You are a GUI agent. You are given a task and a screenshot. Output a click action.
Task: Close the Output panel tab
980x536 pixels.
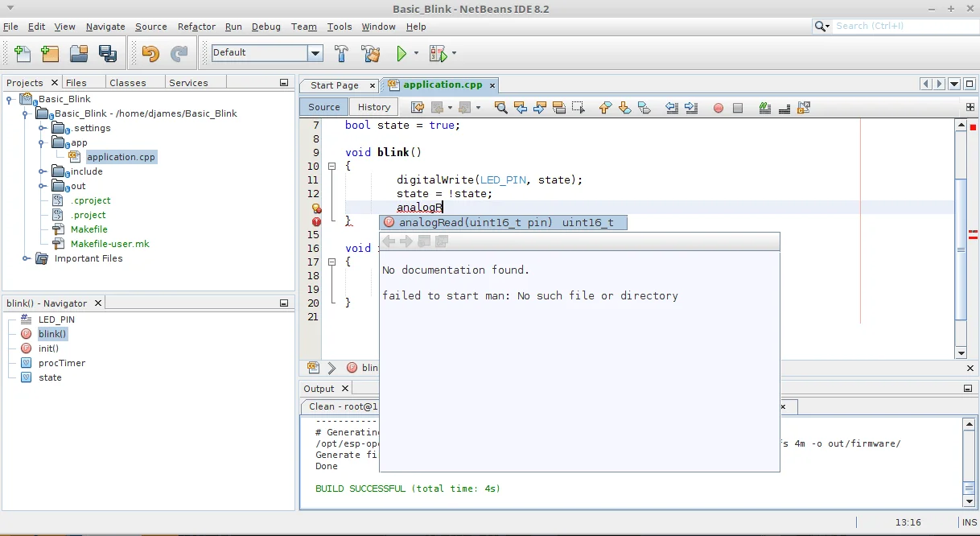(345, 389)
